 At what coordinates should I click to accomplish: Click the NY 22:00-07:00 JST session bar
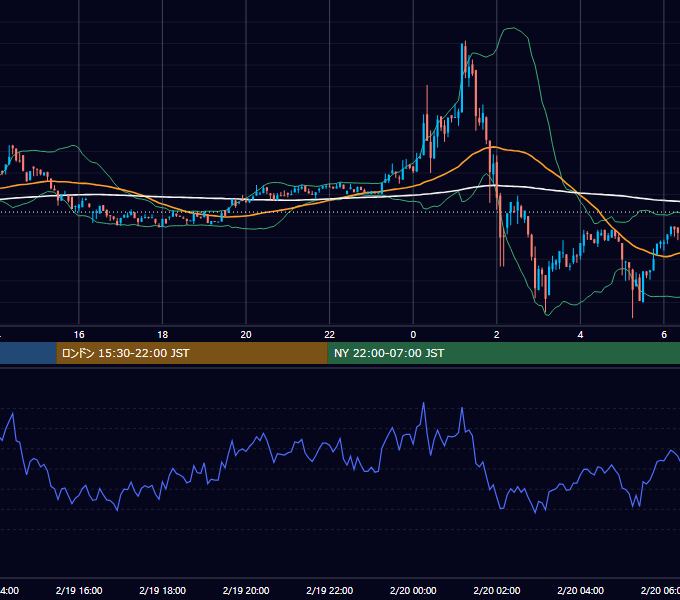(x=503, y=353)
